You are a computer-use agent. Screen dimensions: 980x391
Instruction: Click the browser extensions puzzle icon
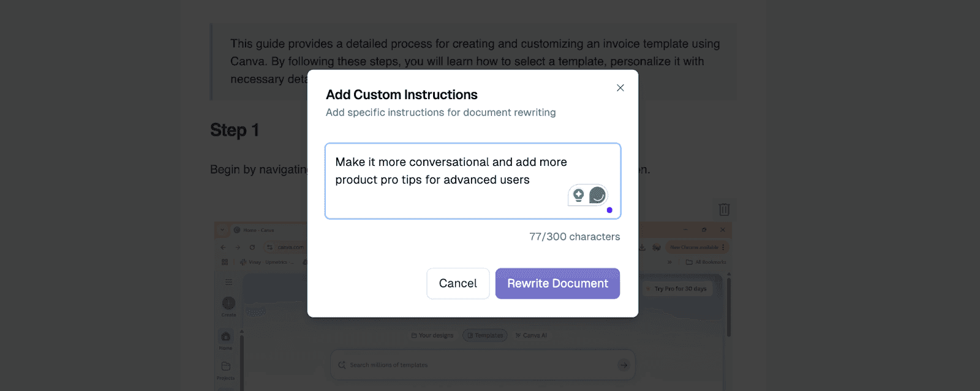655,247
